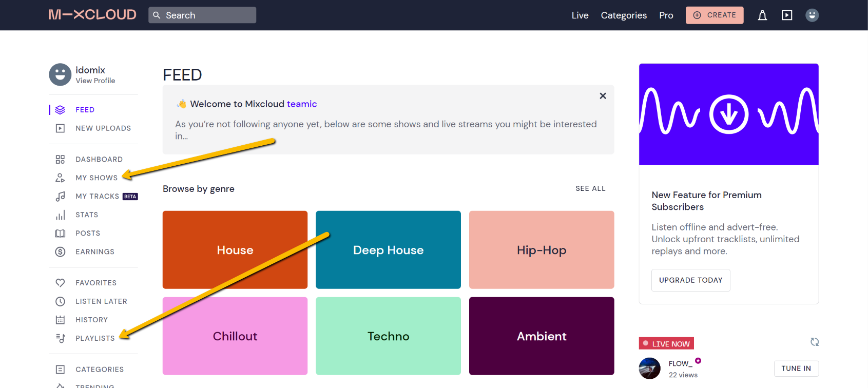Open the user avatar menu in header
Viewport: 868px width, 388px height.
click(812, 15)
